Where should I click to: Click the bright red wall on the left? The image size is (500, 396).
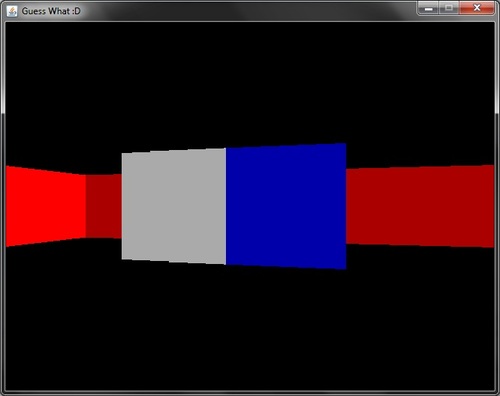click(46, 206)
